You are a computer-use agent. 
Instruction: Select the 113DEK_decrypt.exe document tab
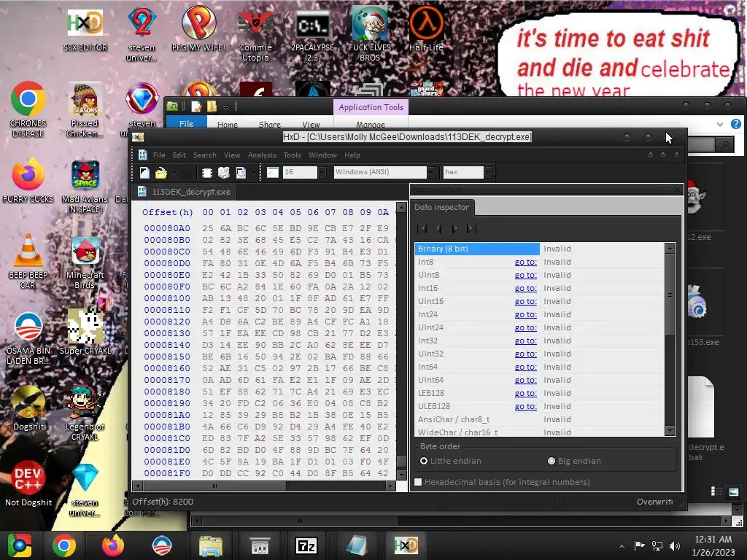click(185, 192)
